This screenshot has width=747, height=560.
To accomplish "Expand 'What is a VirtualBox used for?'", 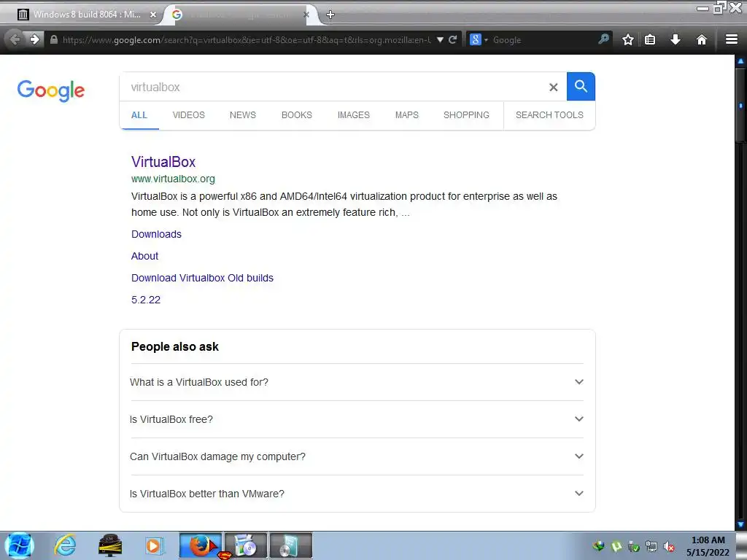I will point(357,382).
